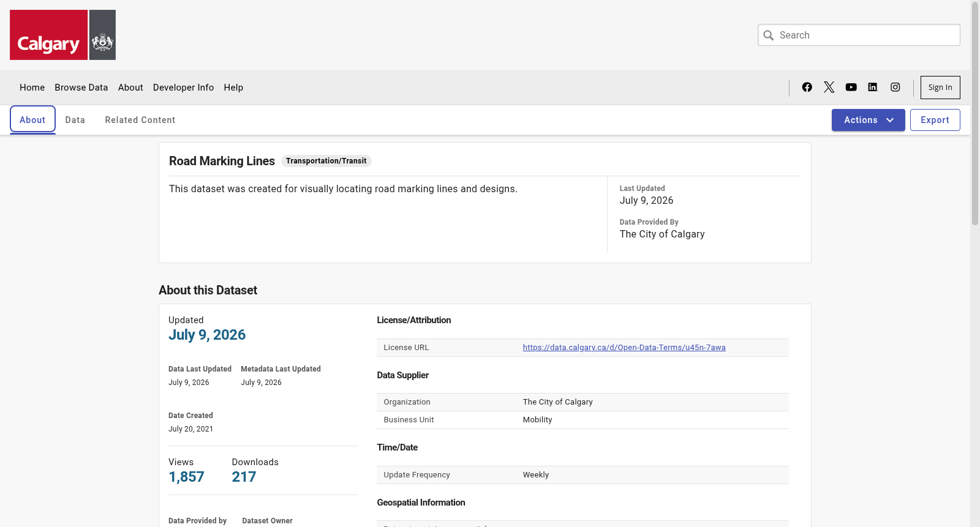
Task: Click the Export button
Action: coord(935,120)
